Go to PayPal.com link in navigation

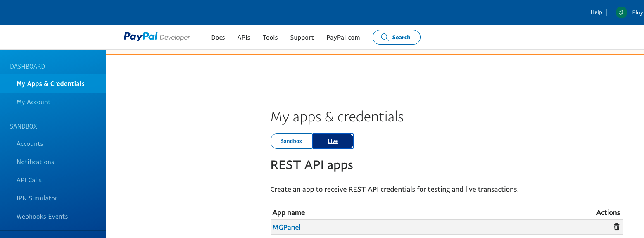(343, 38)
